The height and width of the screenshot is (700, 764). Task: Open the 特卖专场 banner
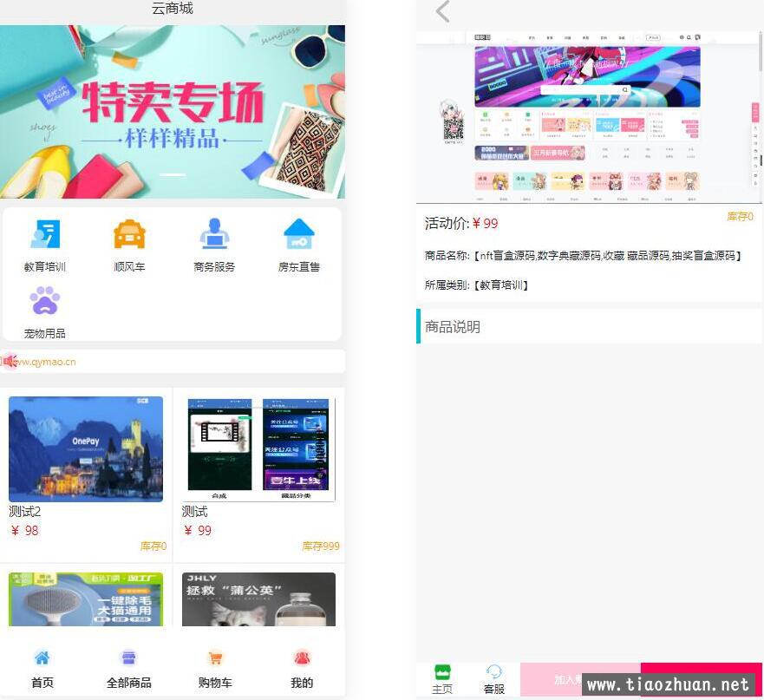173,112
